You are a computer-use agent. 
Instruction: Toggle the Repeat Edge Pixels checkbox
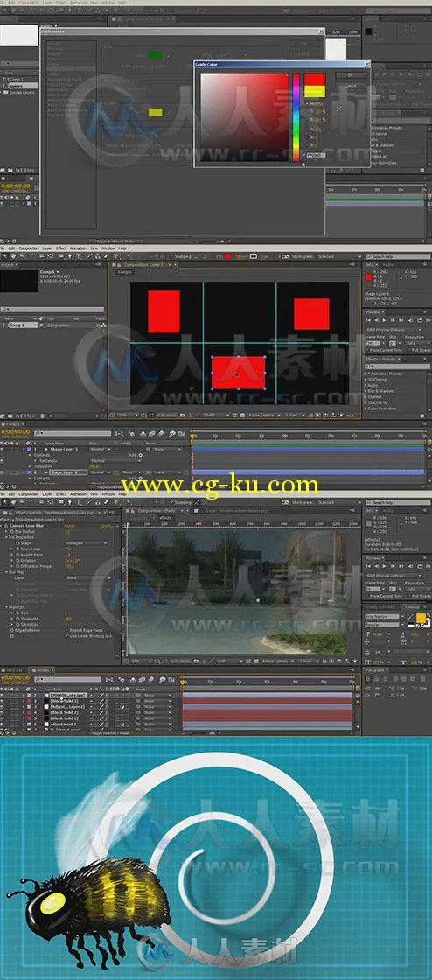click(x=66, y=630)
